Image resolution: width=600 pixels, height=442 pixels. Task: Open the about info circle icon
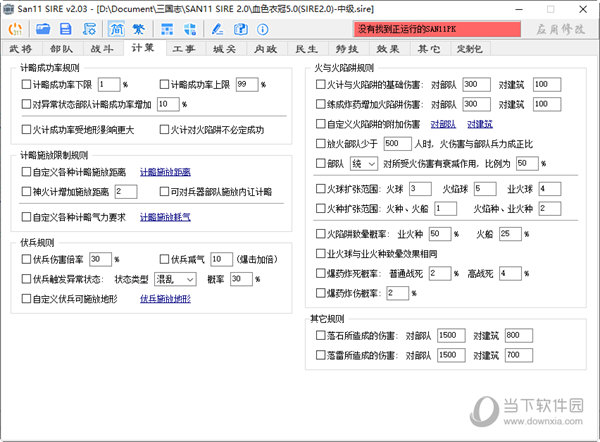click(262, 29)
